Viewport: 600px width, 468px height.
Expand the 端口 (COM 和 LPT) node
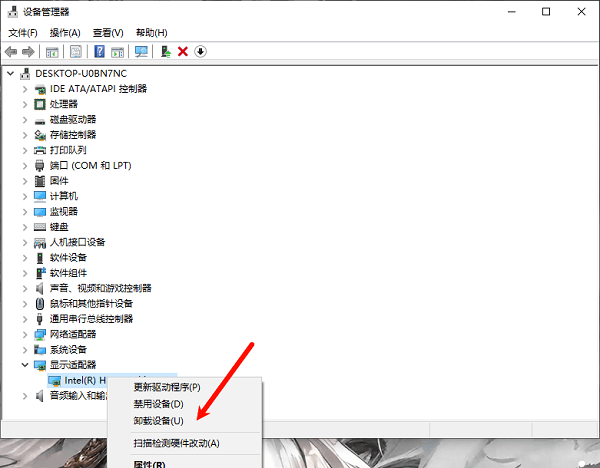click(25, 166)
